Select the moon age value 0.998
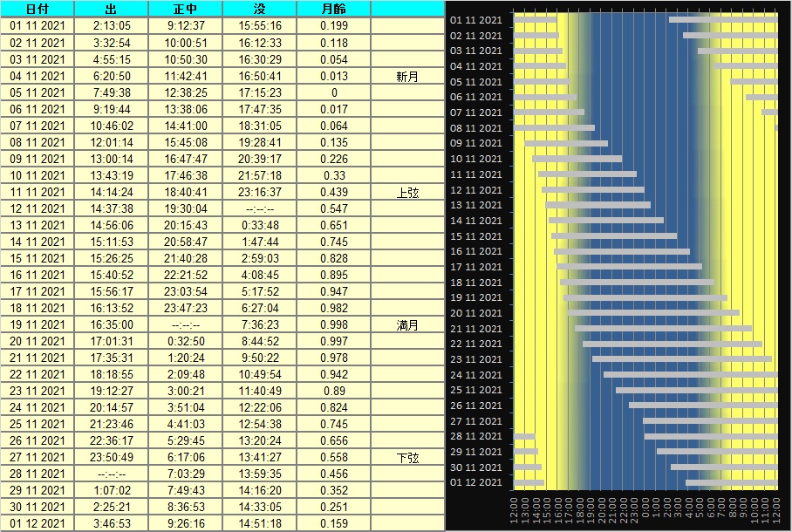Viewport: 792px width, 532px height. pos(334,324)
